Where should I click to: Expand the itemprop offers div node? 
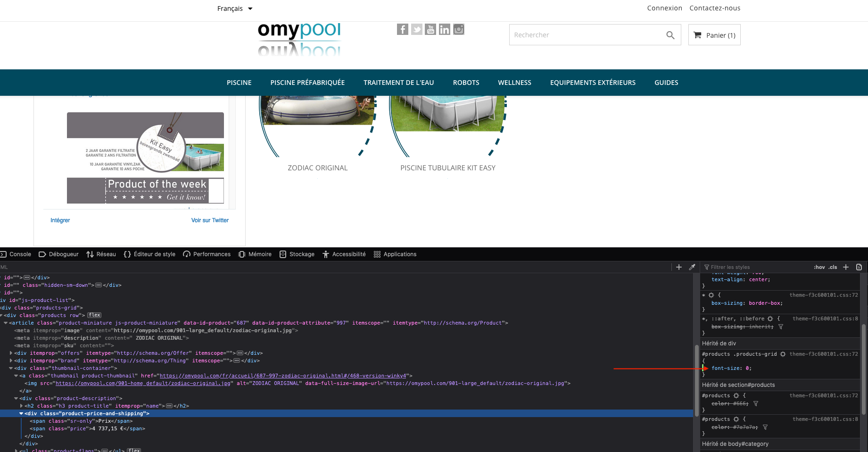11,353
